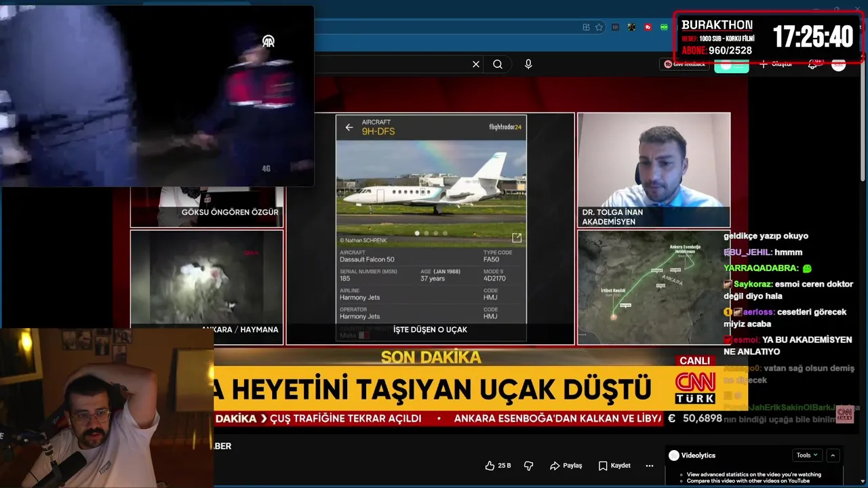
Task: Click the SON DAKİKA yellow banner text
Action: pos(431,357)
